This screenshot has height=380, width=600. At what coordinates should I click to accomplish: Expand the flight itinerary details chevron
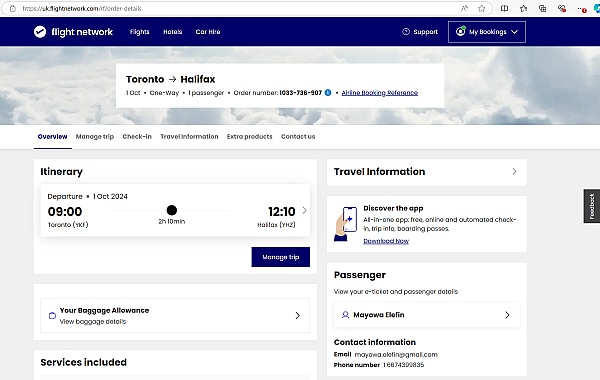point(305,210)
